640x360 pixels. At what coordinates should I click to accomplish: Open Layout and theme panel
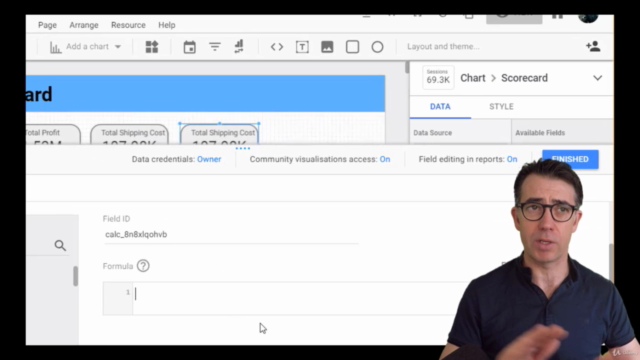(x=443, y=47)
